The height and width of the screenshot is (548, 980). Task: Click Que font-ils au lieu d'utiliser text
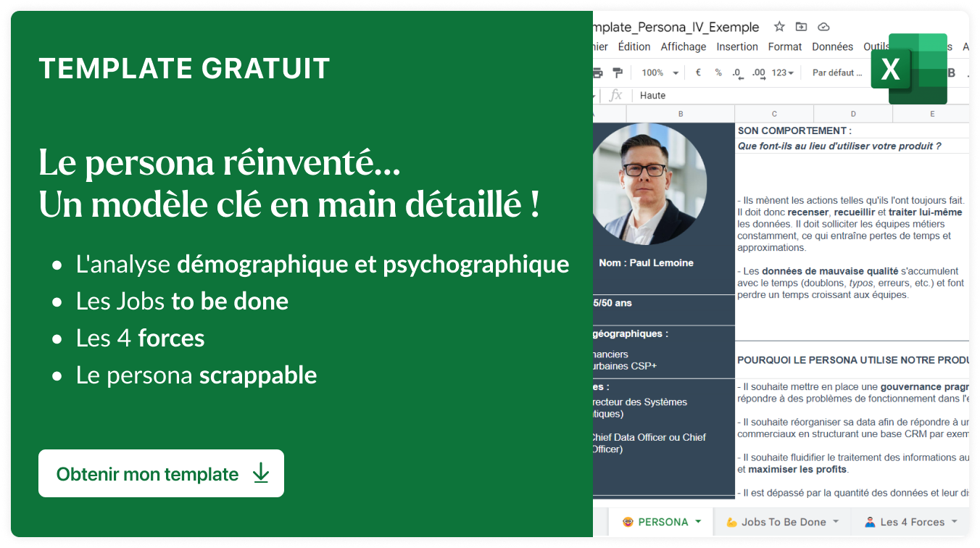tap(839, 146)
